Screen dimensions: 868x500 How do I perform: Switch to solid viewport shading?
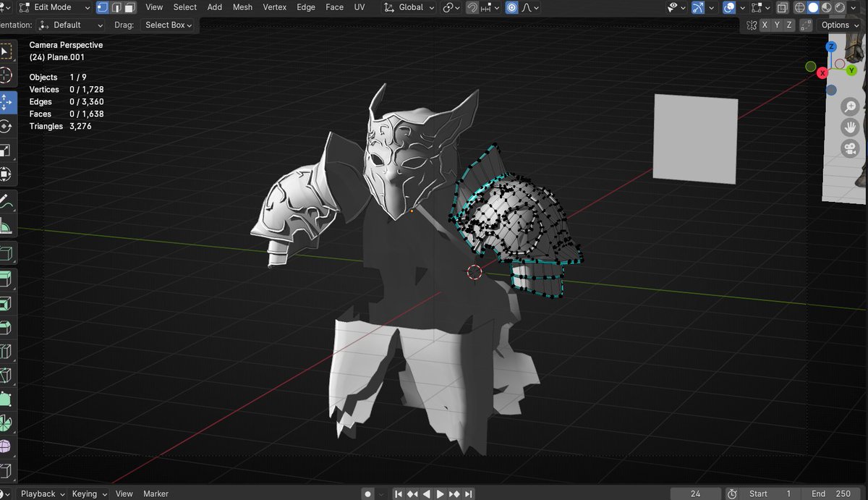814,7
